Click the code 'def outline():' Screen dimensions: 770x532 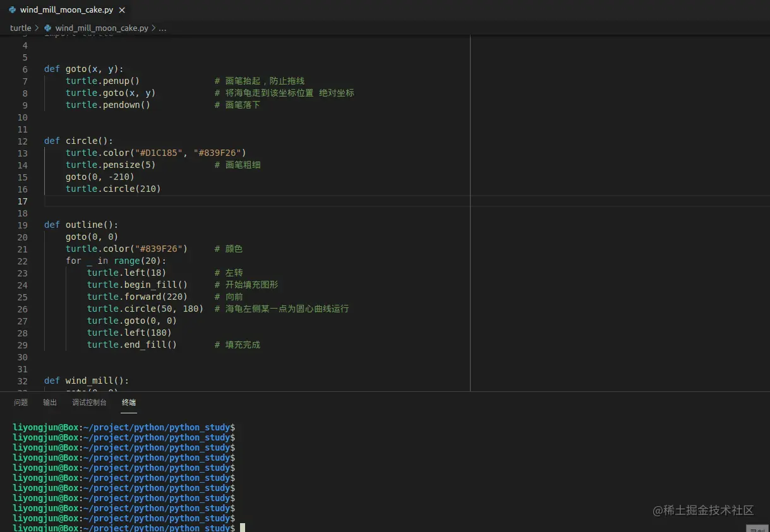click(x=81, y=225)
